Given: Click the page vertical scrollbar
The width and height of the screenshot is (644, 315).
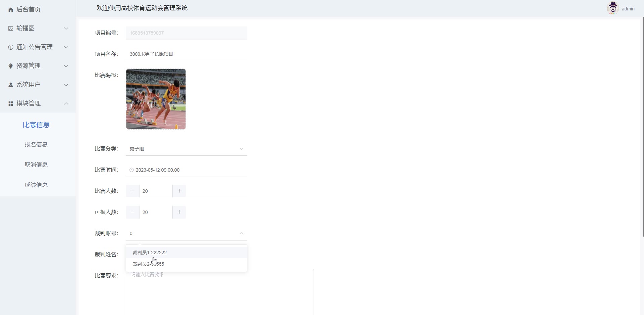Looking at the screenshot, I should click(x=643, y=127).
